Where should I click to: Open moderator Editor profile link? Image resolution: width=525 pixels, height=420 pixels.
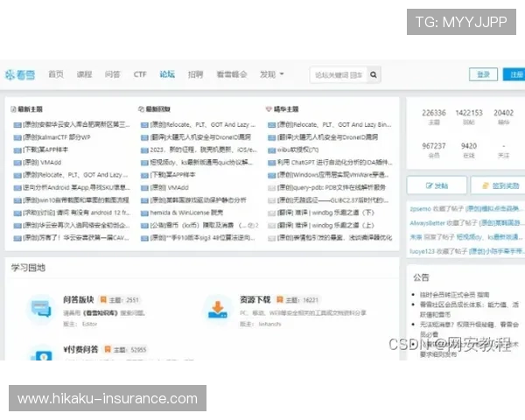pos(90,324)
